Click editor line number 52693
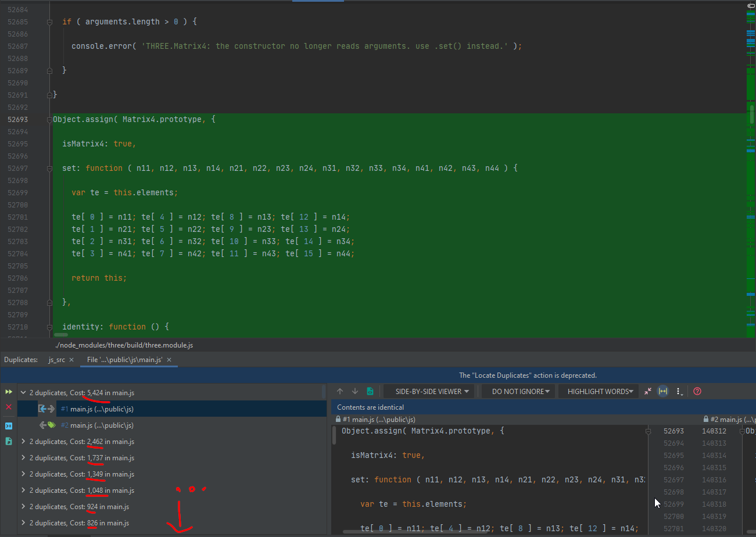This screenshot has width=756, height=537. [17, 120]
